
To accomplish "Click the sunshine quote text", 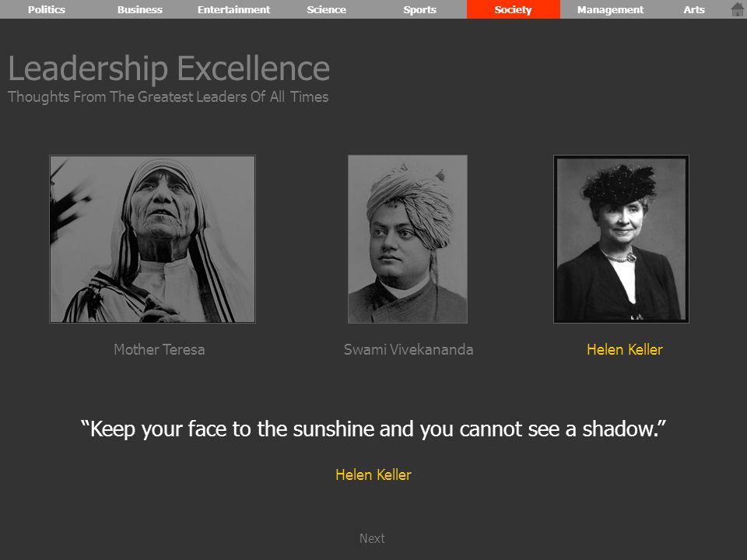I will 373,429.
